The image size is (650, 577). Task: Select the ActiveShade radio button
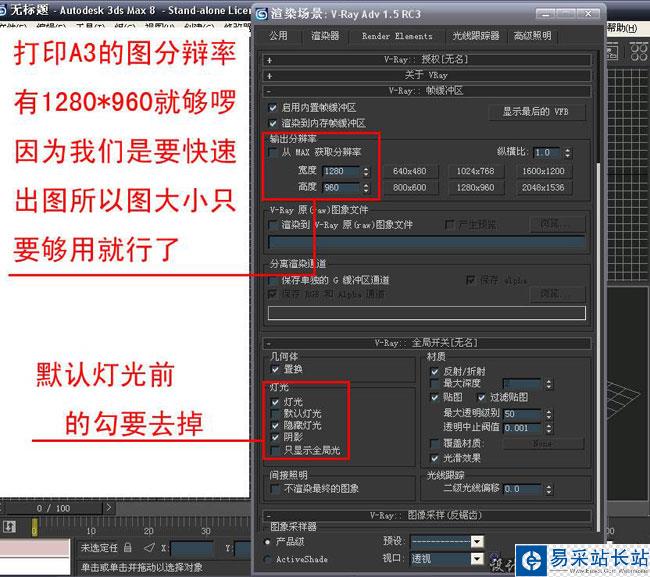[267, 559]
